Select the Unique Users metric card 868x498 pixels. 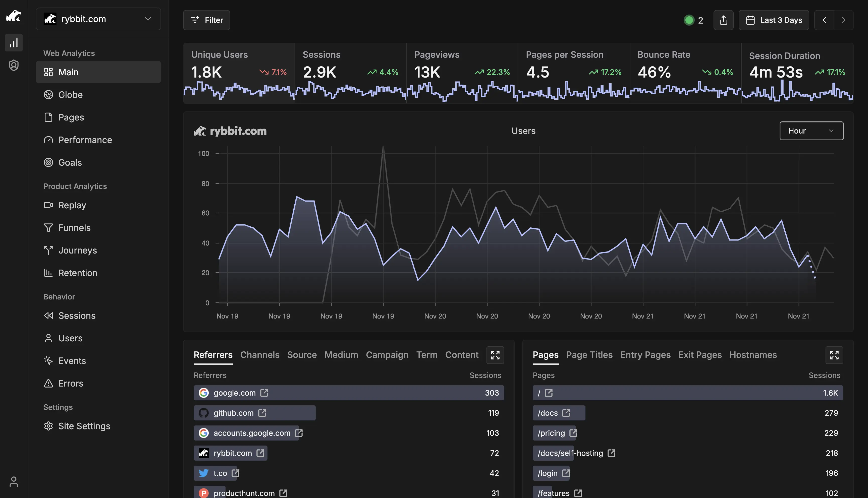[239, 73]
